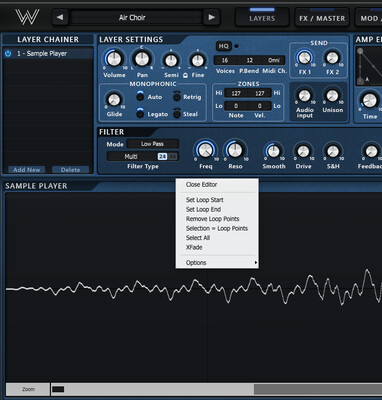Toggle power icon of Sample Player layer
This screenshot has width=382, height=400.
pos(8,53)
